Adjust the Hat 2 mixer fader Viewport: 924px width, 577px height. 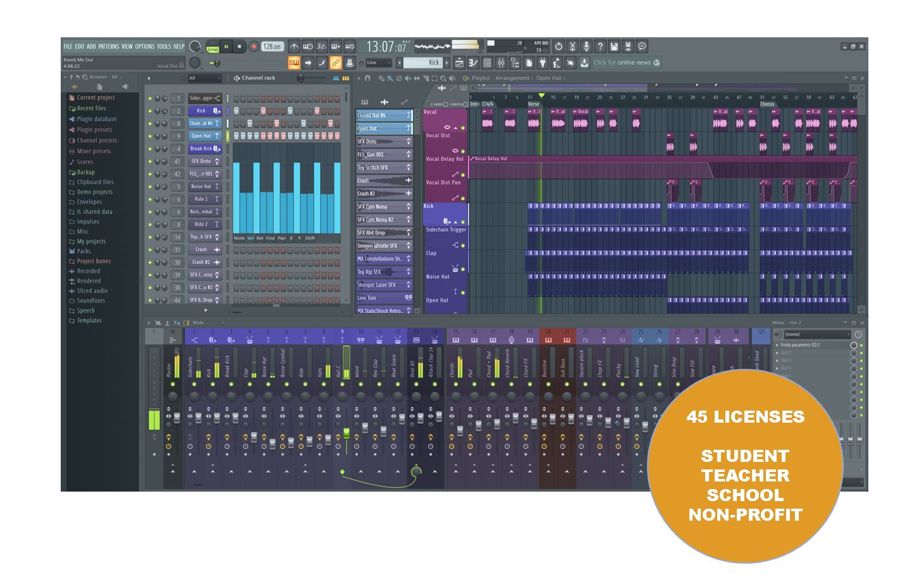[347, 433]
